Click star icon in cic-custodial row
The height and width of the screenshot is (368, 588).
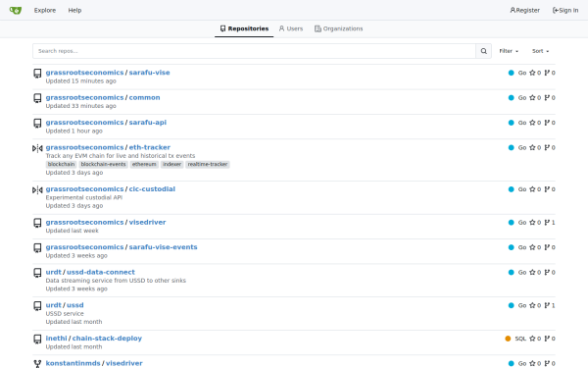(x=532, y=189)
